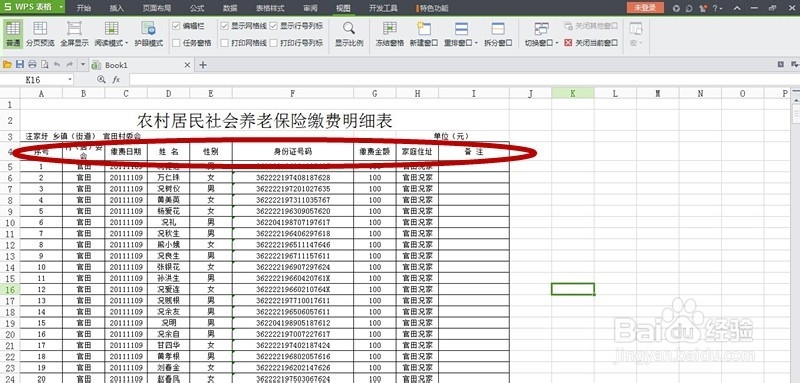Expand the 阅读模式 dropdown arrow
Screen dimensions: 800x383
(127, 43)
